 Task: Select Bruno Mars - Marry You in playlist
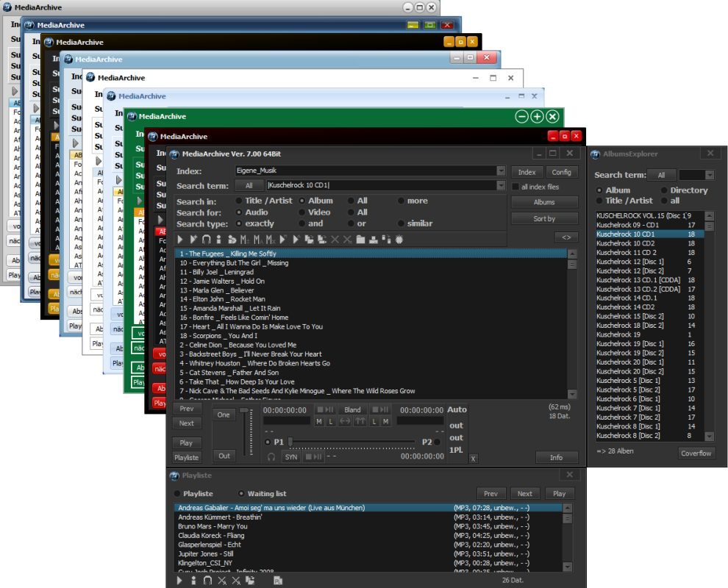pos(368,526)
